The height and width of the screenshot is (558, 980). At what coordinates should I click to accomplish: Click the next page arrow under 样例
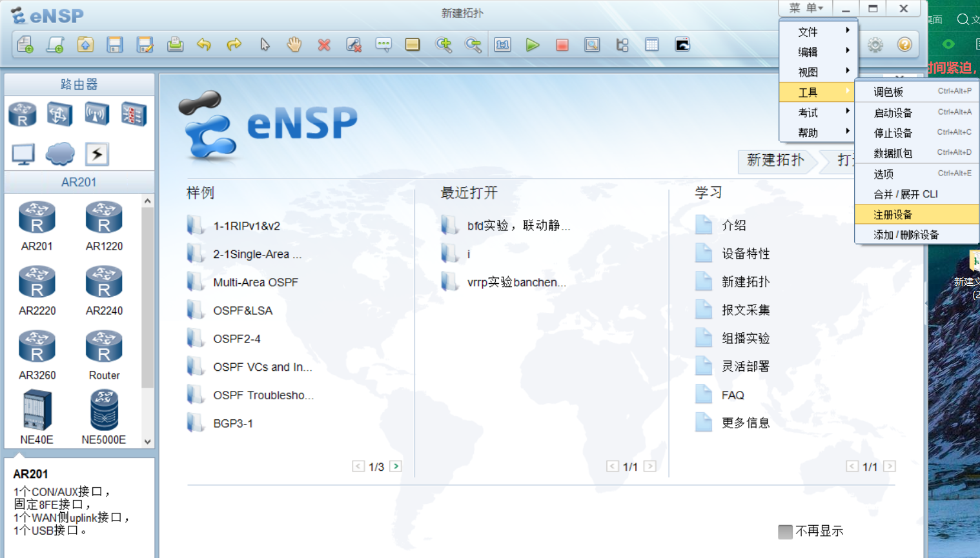click(x=396, y=466)
